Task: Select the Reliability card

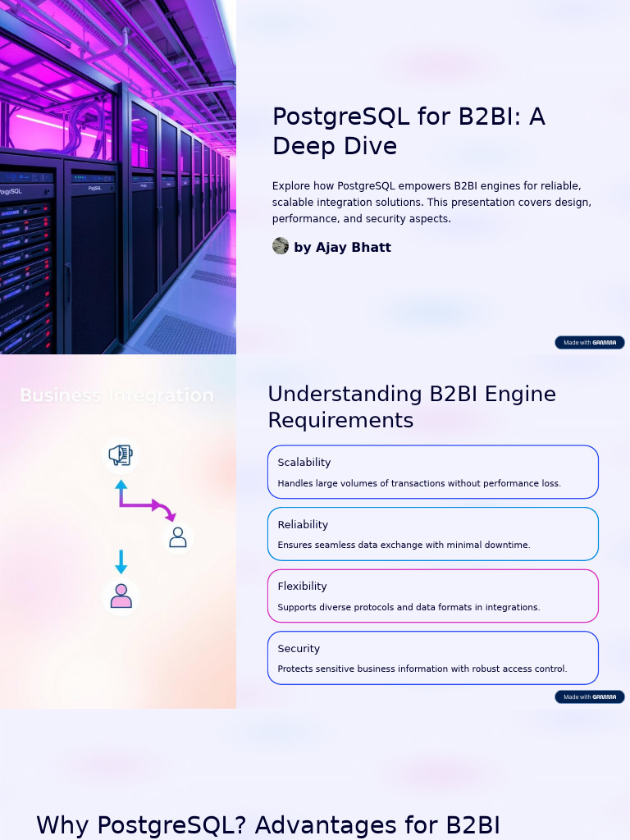Action: pos(433,534)
